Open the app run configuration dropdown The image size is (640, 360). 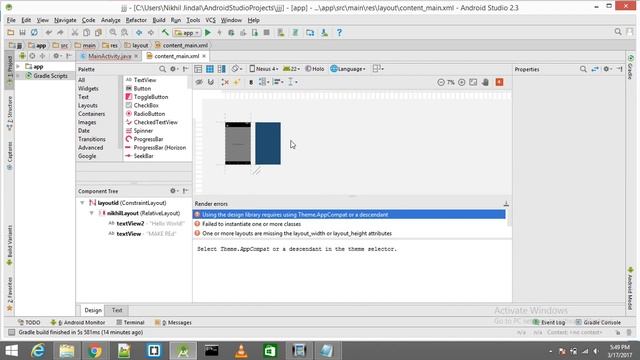pyautogui.click(x=187, y=33)
